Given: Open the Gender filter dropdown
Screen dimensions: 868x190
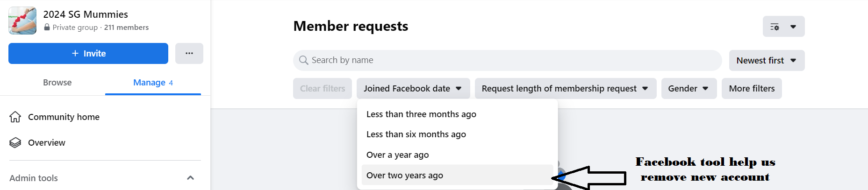Looking at the screenshot, I should pos(689,89).
